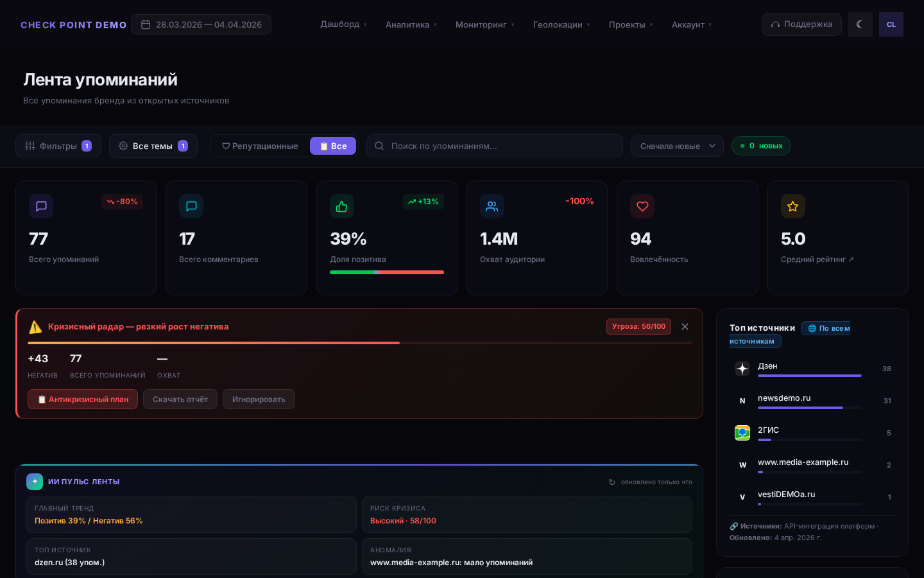The height and width of the screenshot is (578, 924).
Task: Click the Дзен source icon
Action: click(x=742, y=368)
